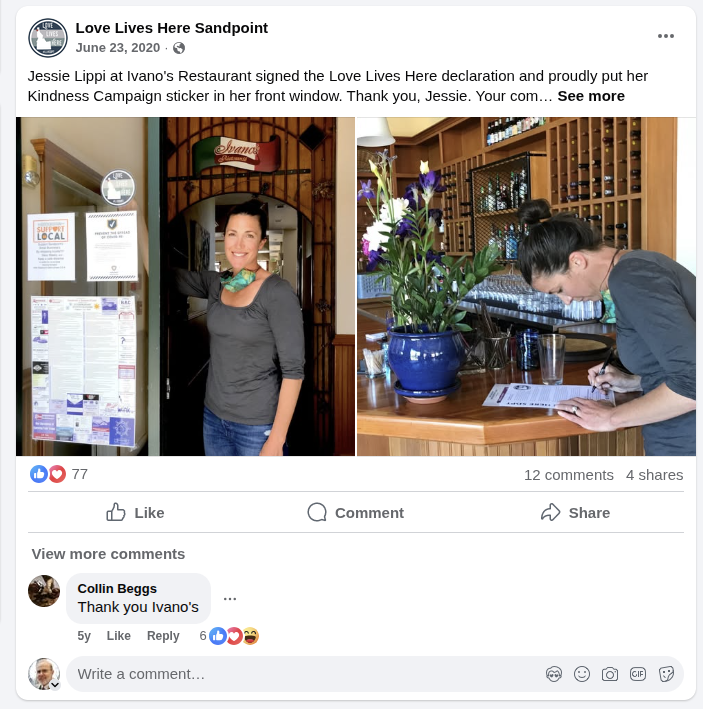The width and height of the screenshot is (703, 709).
Task: Open the post options three-dots menu
Action: [665, 36]
